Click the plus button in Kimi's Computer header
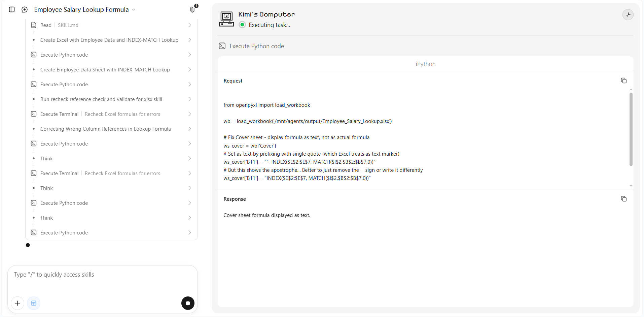This screenshot has height=317, width=644. 628,15
